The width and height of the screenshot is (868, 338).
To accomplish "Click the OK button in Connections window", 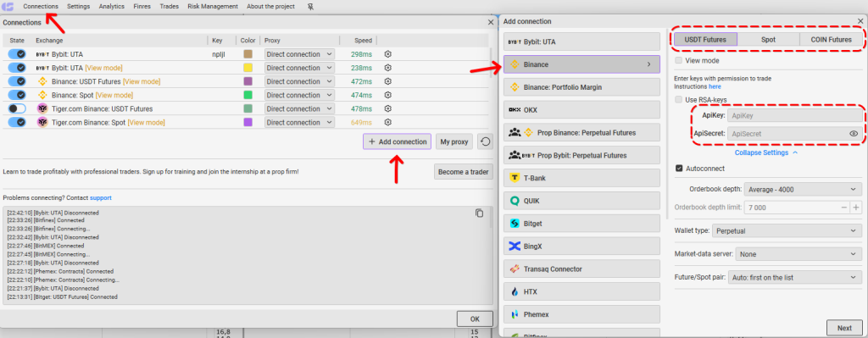I will point(475,319).
